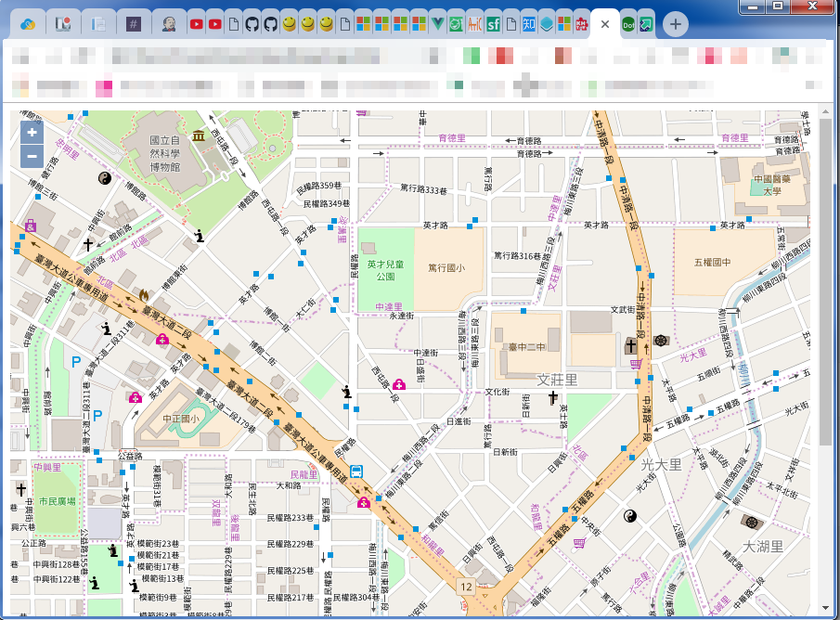The height and width of the screenshot is (620, 840).
Task: Switch to the Jenkins butler tab
Action: pyautogui.click(x=169, y=24)
